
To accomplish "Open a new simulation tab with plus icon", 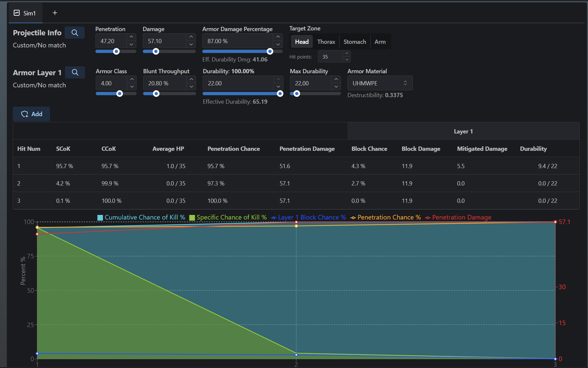I will coord(55,13).
